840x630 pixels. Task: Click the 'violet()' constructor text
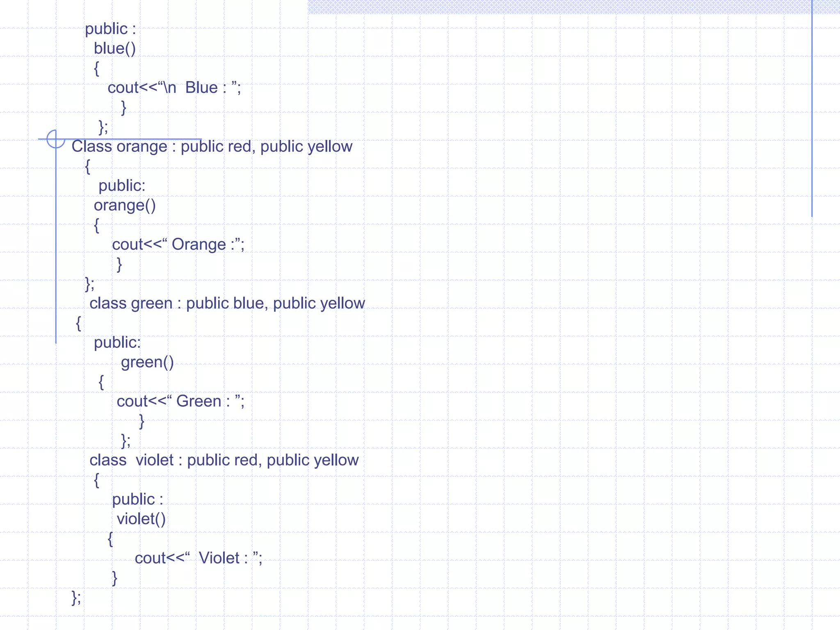point(141,519)
